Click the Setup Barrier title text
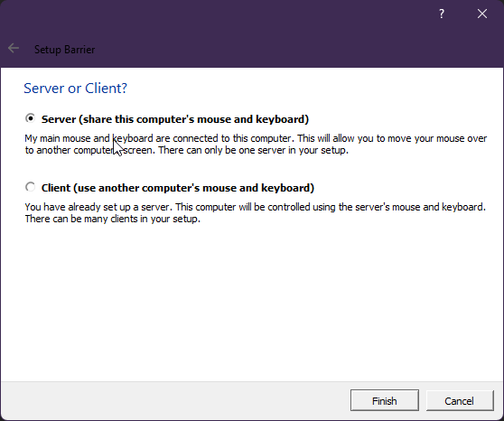 coord(65,50)
